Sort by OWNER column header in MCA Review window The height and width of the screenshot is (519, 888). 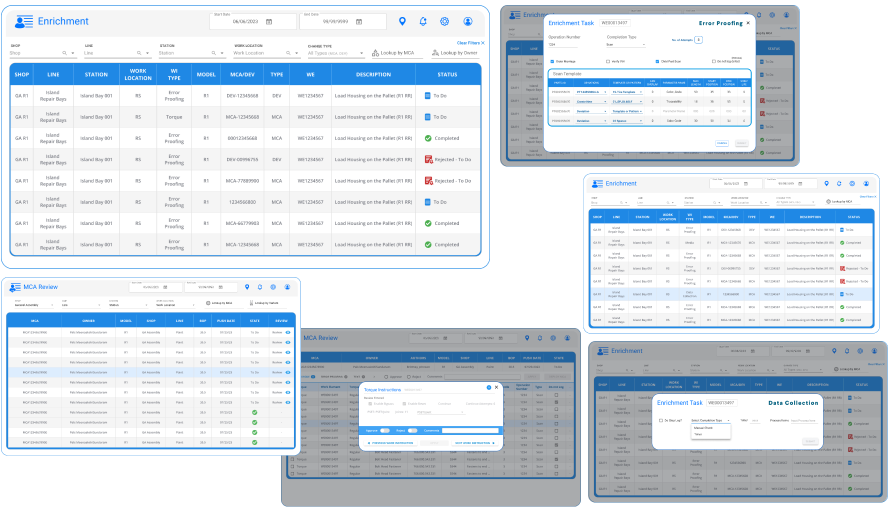point(88,321)
